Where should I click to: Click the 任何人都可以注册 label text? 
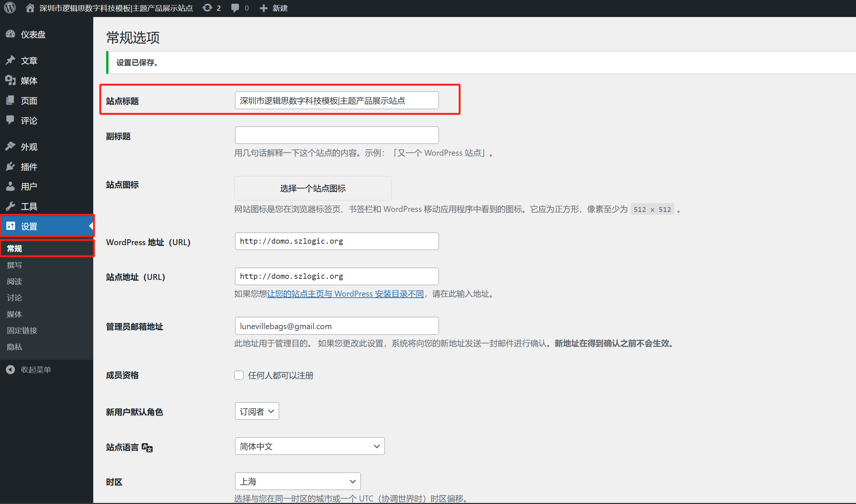(281, 376)
